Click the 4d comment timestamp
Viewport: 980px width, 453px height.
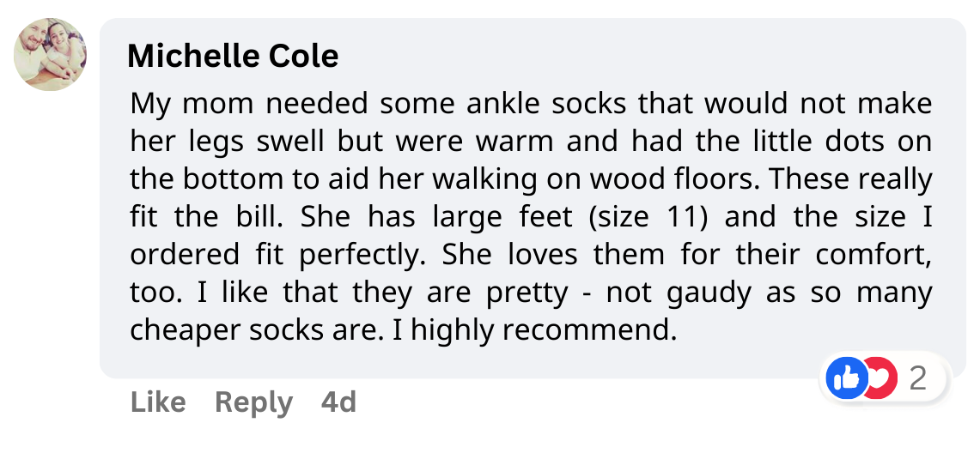click(338, 402)
